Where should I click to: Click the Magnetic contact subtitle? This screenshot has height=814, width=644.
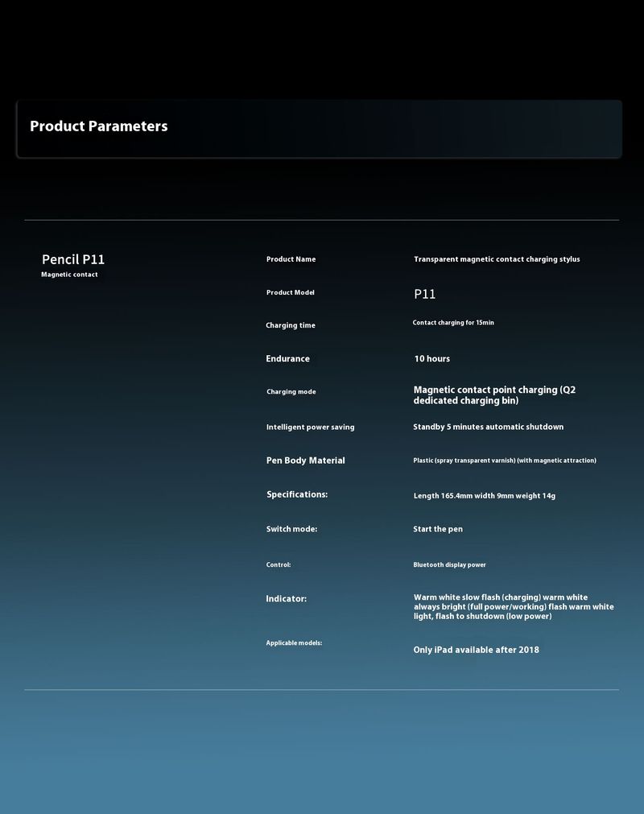coord(69,275)
